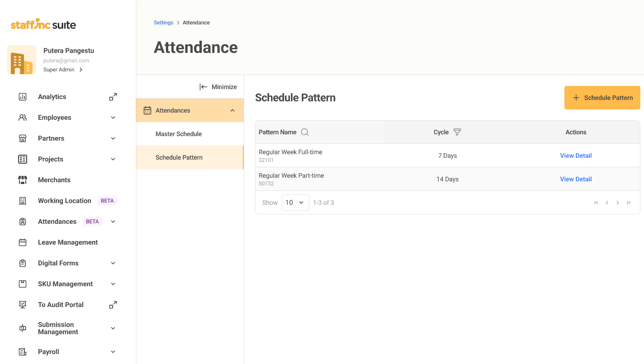Click the add Schedule Pattern button

(602, 98)
